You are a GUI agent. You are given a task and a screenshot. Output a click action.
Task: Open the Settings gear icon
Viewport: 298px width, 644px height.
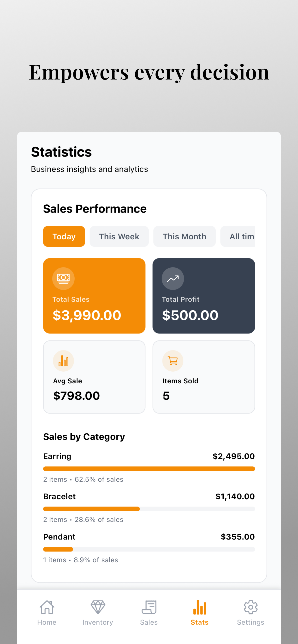(251, 607)
